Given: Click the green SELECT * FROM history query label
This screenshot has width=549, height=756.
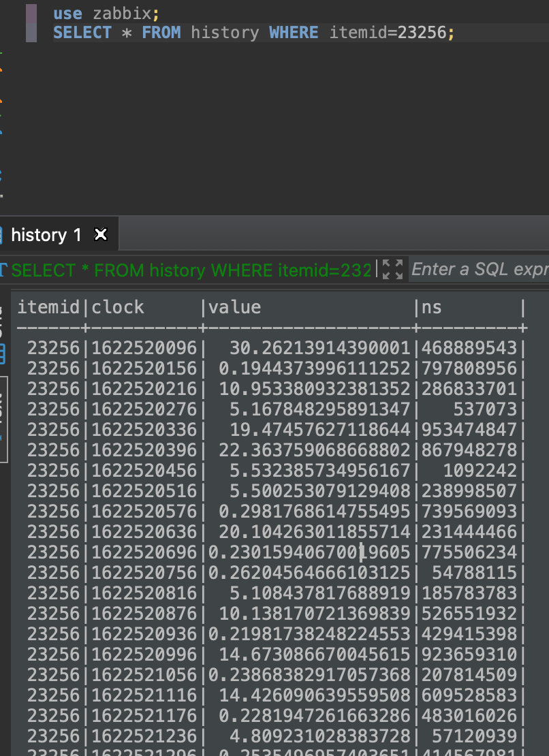Looking at the screenshot, I should click(x=191, y=270).
